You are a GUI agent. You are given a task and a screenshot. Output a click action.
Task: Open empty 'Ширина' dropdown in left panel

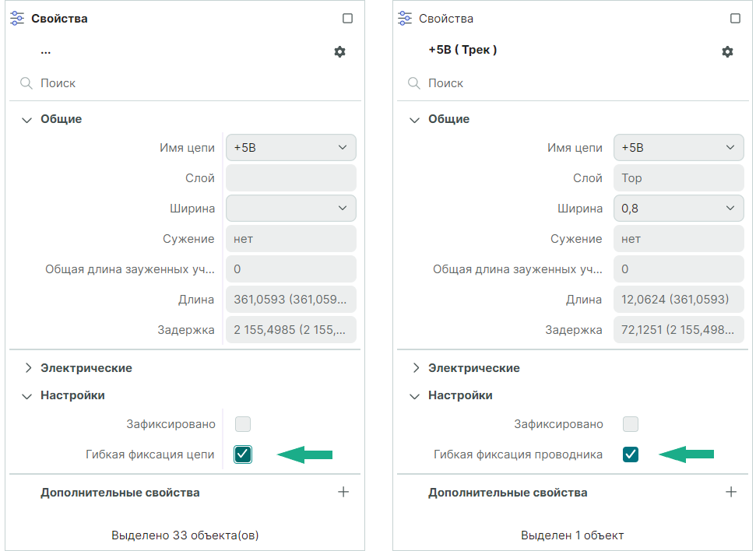(291, 209)
